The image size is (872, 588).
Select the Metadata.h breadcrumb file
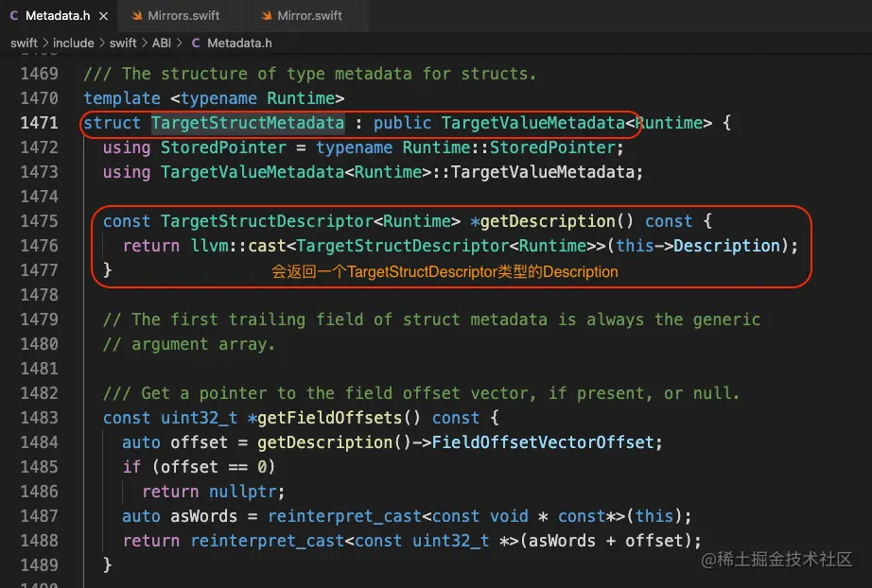coord(239,43)
